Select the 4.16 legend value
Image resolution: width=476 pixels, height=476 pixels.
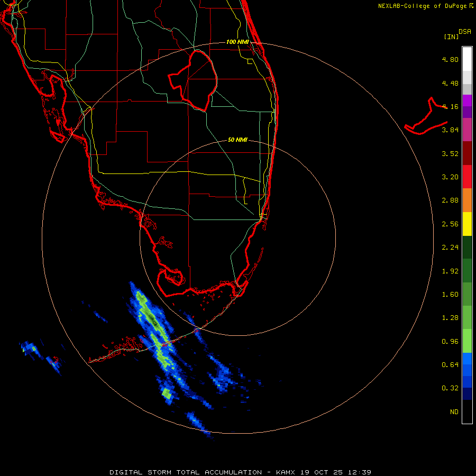click(450, 106)
